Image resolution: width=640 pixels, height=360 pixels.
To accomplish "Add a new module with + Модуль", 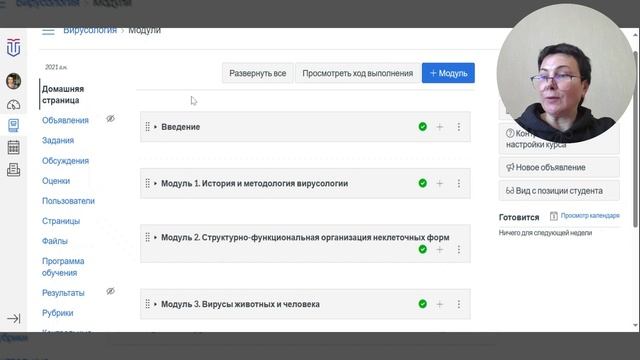I will (x=448, y=73).
